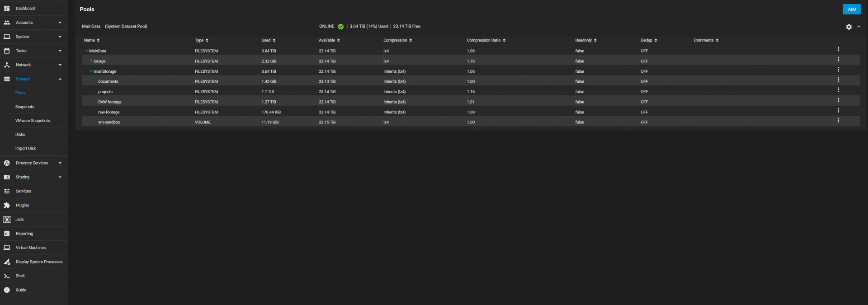Screen dimensions: 868x305
Task: Click the Virtual Machines monitor icon
Action: 7,248
